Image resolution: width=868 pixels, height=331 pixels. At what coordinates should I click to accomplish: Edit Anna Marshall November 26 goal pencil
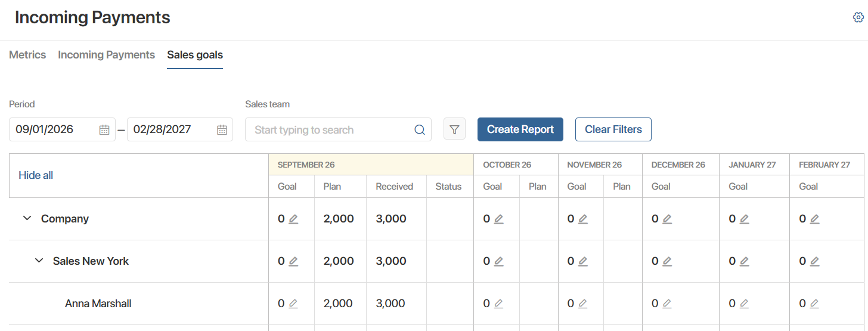(583, 304)
